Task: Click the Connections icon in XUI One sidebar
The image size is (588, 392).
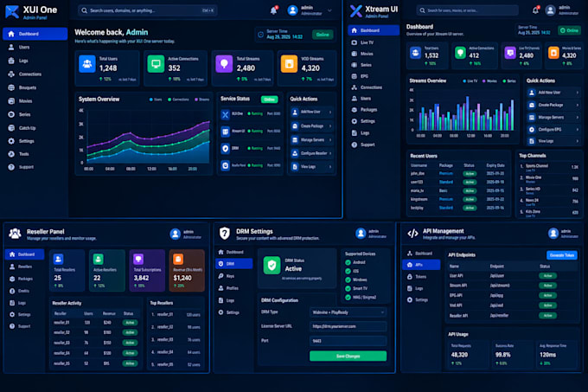Action: click(x=11, y=74)
